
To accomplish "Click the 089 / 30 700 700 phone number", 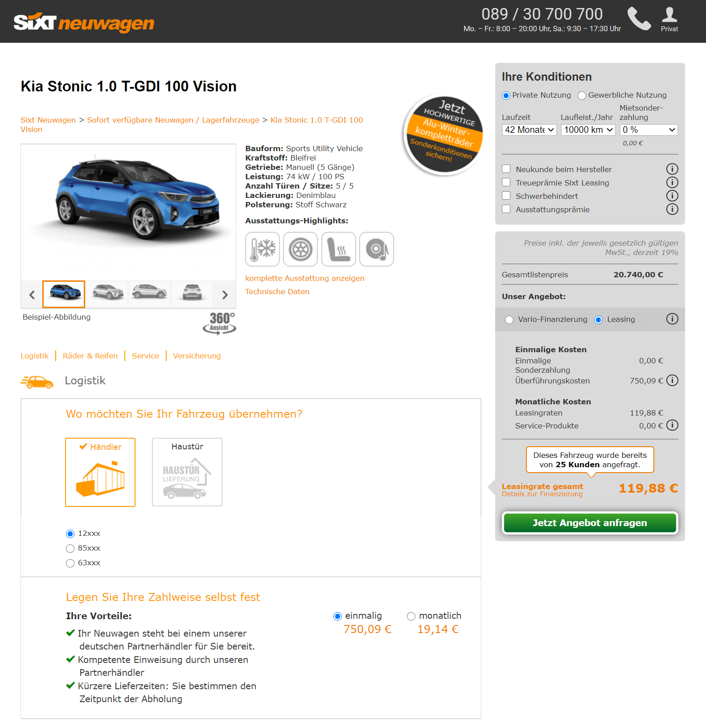I will (542, 14).
